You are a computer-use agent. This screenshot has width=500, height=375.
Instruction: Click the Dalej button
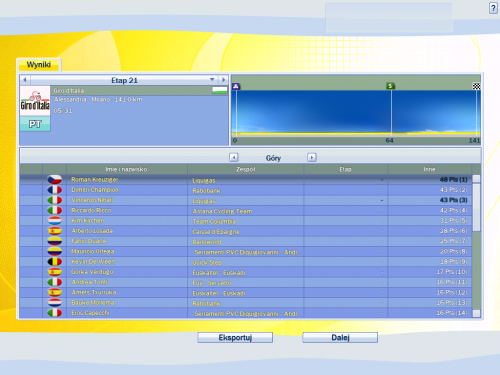(x=340, y=337)
